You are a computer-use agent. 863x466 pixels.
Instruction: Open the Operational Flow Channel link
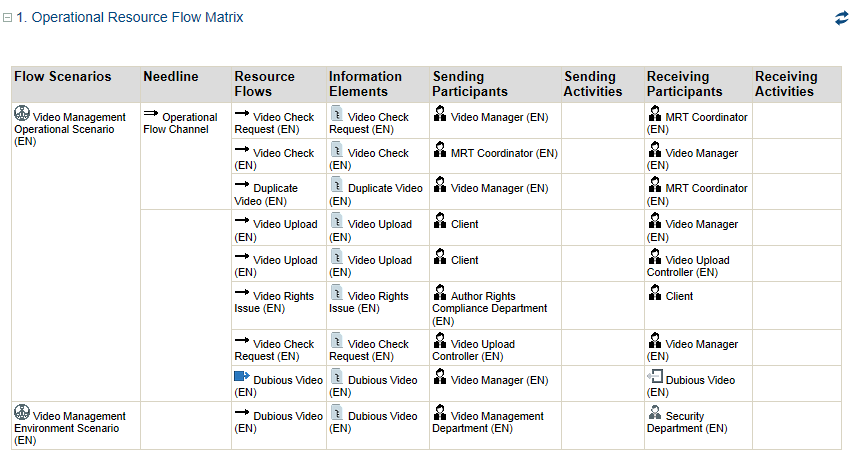(180, 123)
